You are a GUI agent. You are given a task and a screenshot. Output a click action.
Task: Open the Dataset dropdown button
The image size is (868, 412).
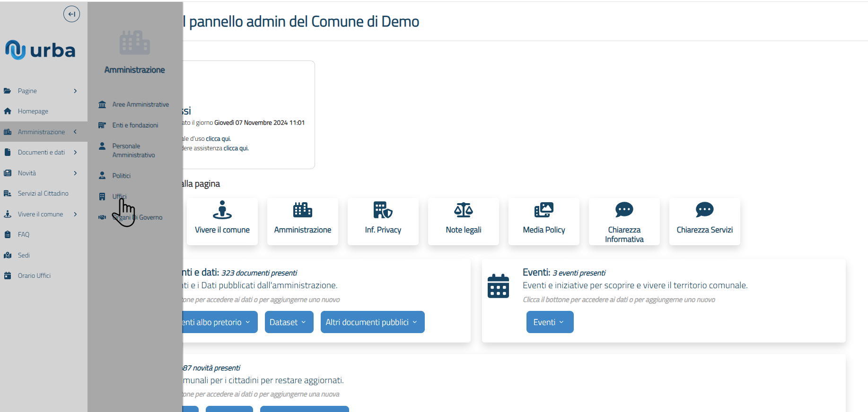[x=289, y=322]
